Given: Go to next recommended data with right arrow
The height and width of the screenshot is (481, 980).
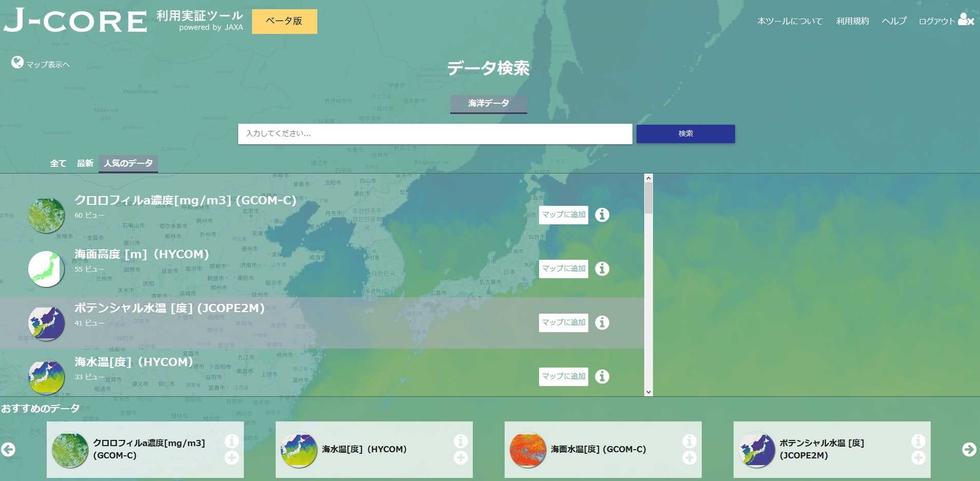Looking at the screenshot, I should [969, 450].
